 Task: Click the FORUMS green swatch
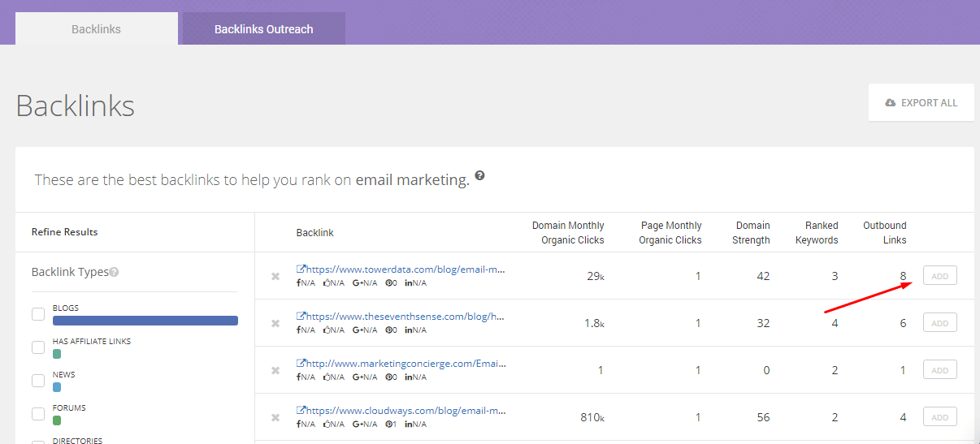point(57,420)
